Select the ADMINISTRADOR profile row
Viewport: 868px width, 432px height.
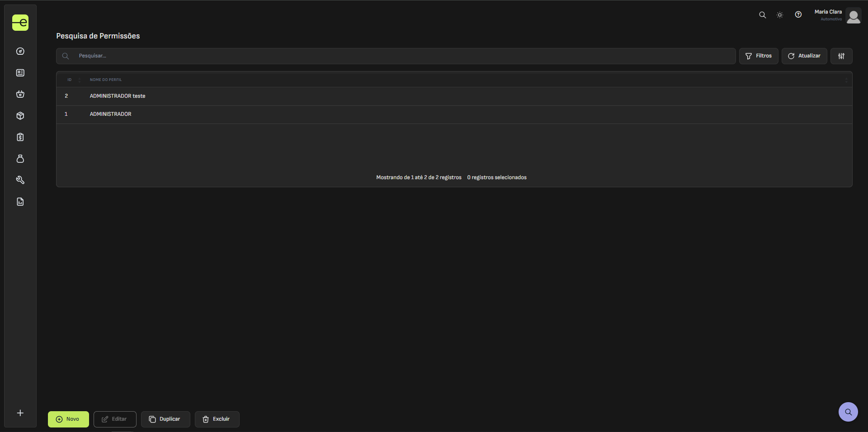click(454, 114)
